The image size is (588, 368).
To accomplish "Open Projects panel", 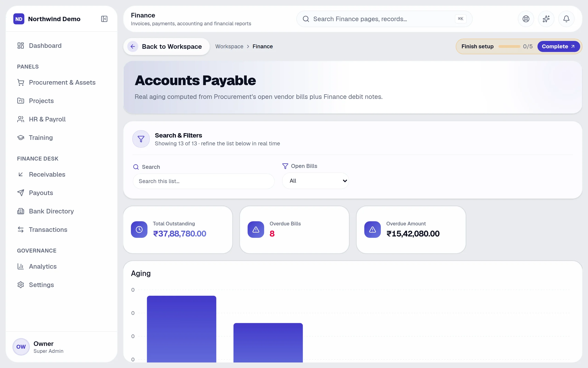I will click(x=62, y=101).
